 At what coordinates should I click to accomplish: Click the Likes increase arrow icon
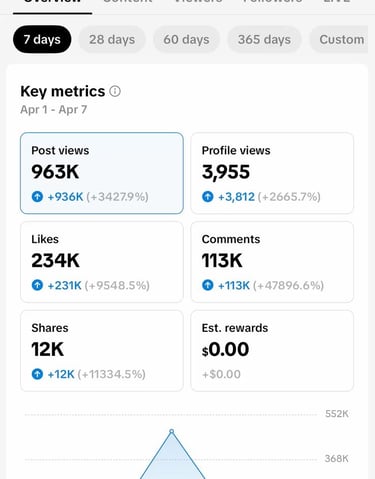tap(37, 285)
